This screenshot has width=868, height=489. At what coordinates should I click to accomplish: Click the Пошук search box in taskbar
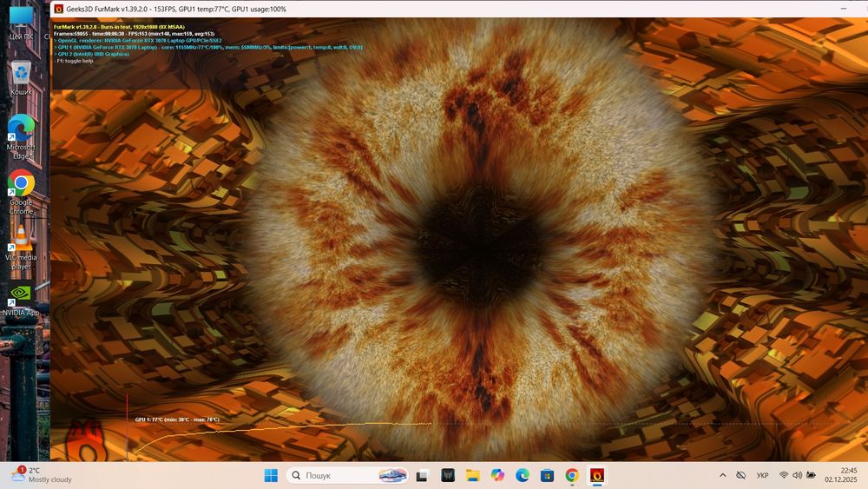(348, 475)
